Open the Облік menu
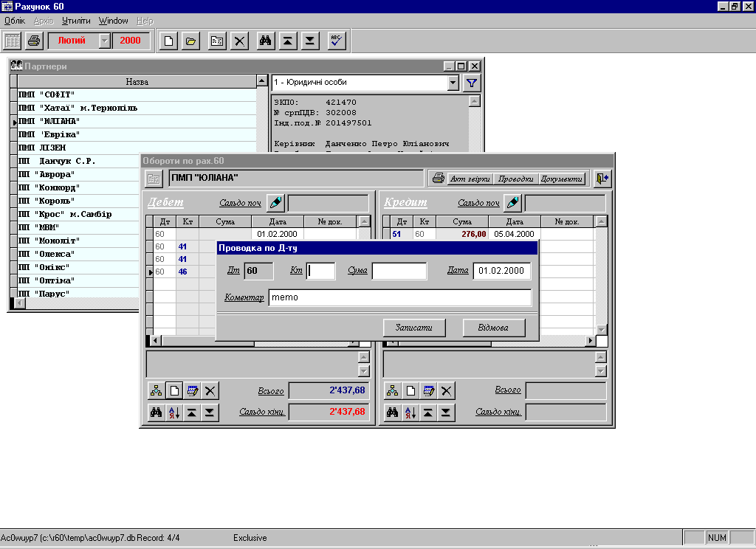The image size is (756, 549). coord(15,21)
